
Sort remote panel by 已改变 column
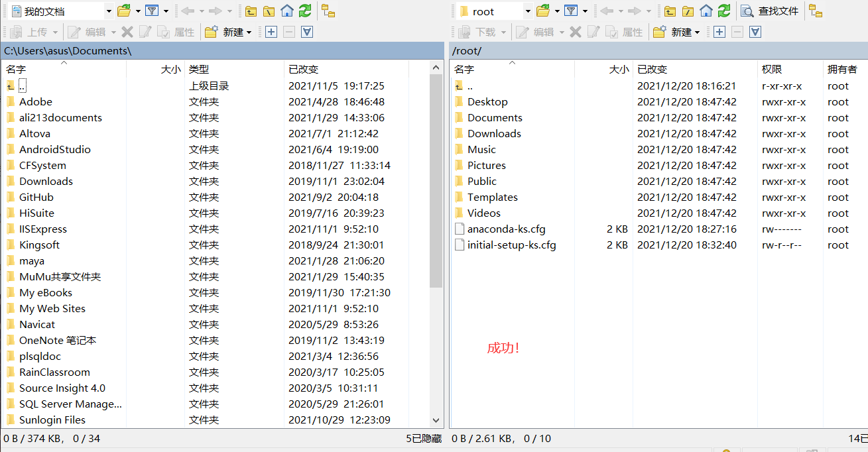coord(695,69)
